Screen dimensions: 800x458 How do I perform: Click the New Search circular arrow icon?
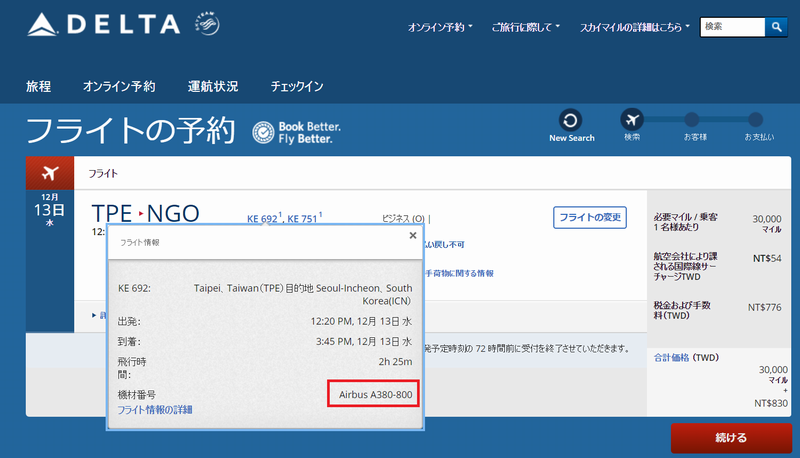click(570, 120)
